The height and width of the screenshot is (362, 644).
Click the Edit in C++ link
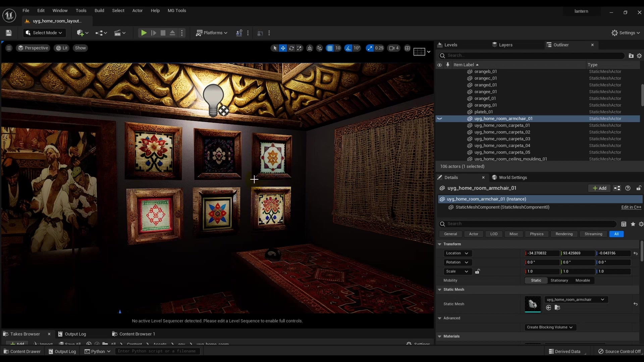(x=631, y=207)
